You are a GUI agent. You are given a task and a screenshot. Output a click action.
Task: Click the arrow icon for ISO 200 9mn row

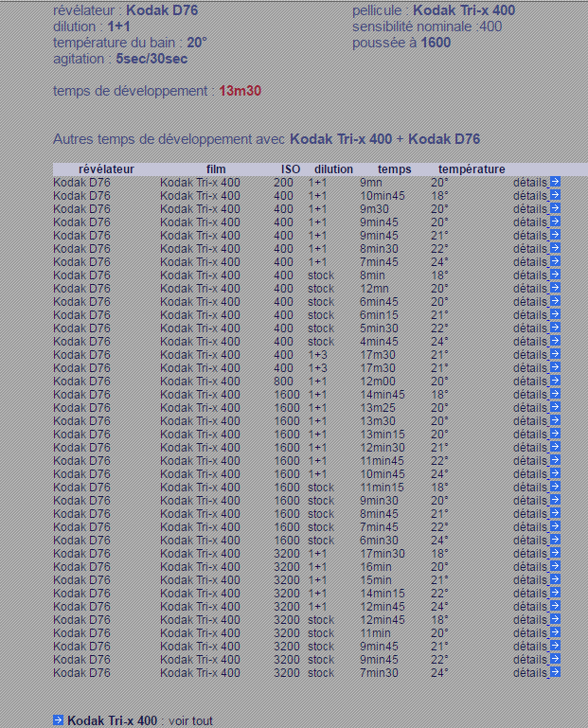click(555, 182)
